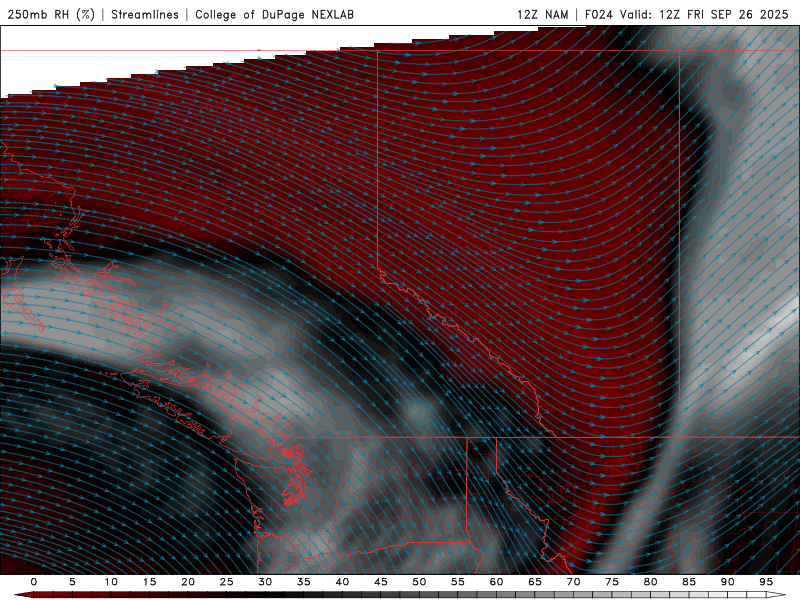Select the "F024" forecast hour text
Screen dimensions: 800x600
point(599,14)
